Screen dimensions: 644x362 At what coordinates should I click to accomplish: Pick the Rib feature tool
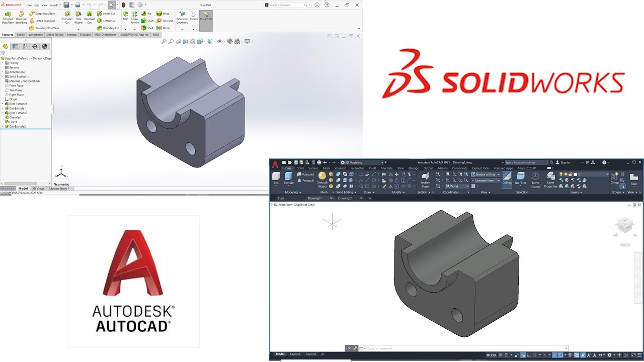click(147, 14)
